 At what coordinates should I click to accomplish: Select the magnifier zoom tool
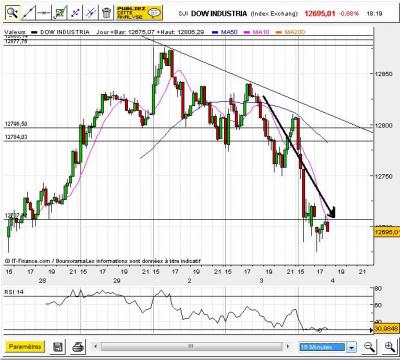click(x=13, y=13)
